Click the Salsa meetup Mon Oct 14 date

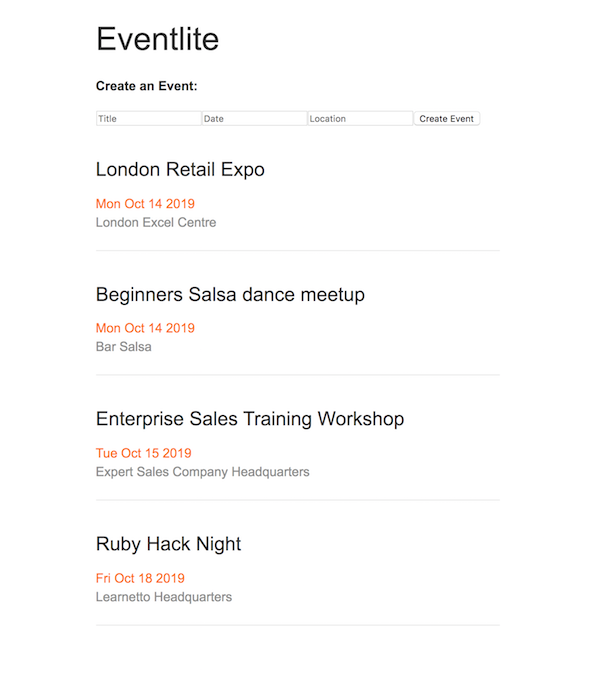(145, 328)
